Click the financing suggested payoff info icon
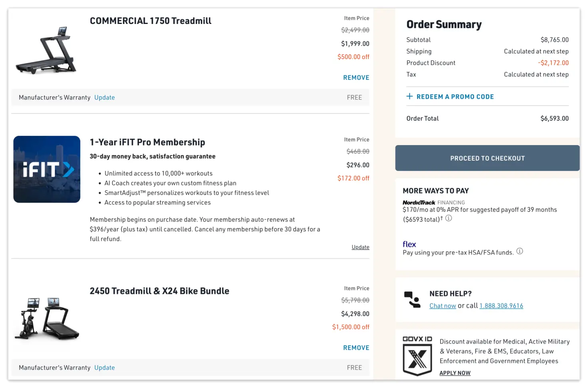The image size is (588, 388). pos(448,218)
